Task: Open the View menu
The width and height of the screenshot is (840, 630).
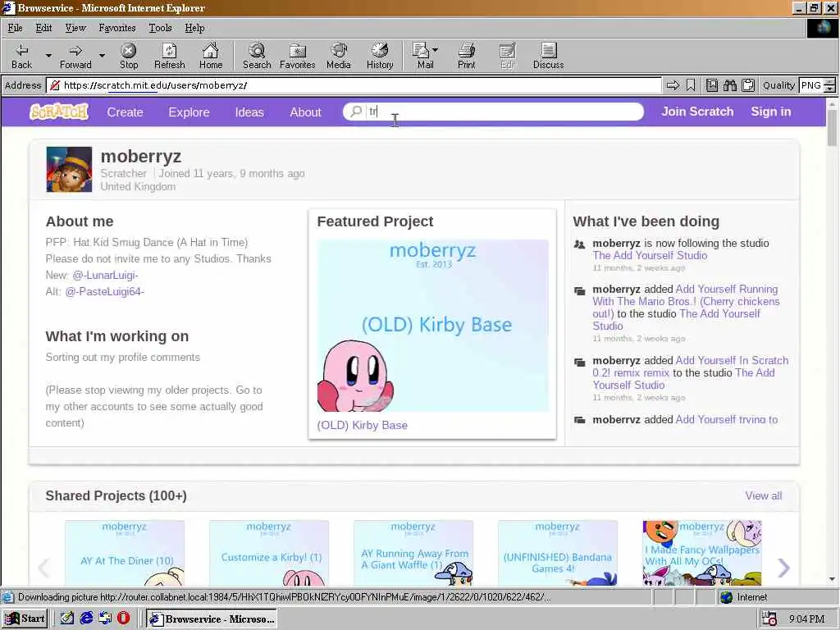Action: click(75, 28)
